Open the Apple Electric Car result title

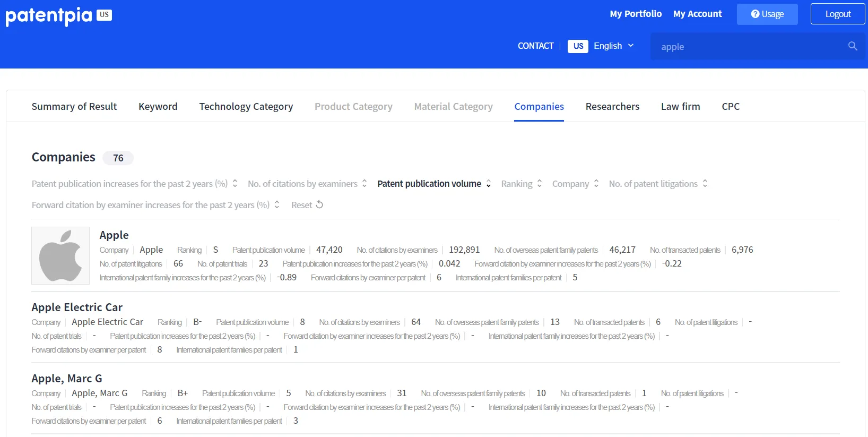pyautogui.click(x=77, y=307)
